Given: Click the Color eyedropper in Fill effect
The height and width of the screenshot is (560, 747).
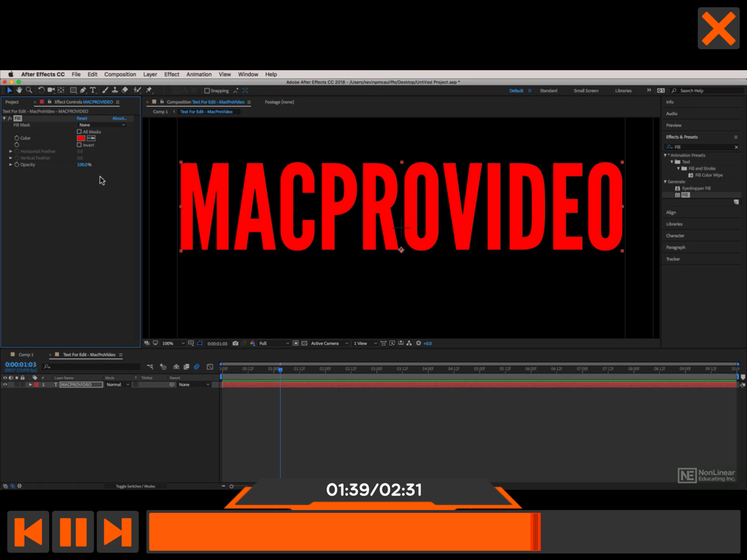Looking at the screenshot, I should point(91,138).
